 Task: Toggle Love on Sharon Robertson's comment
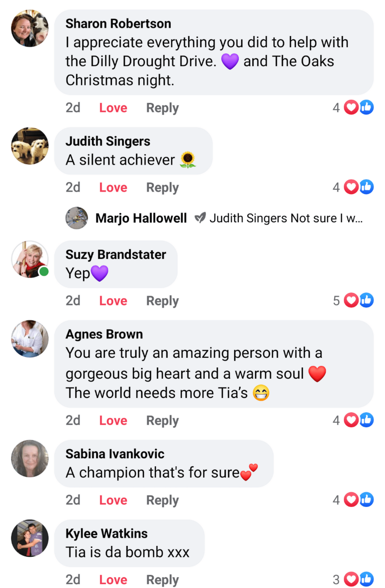pyautogui.click(x=113, y=108)
